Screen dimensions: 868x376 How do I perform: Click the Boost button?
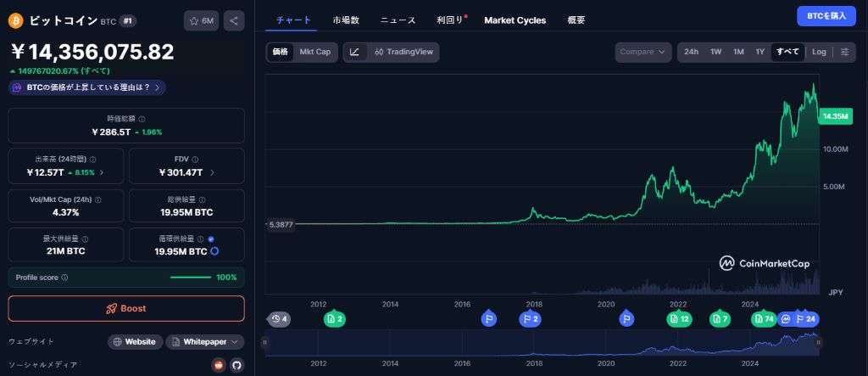[126, 308]
